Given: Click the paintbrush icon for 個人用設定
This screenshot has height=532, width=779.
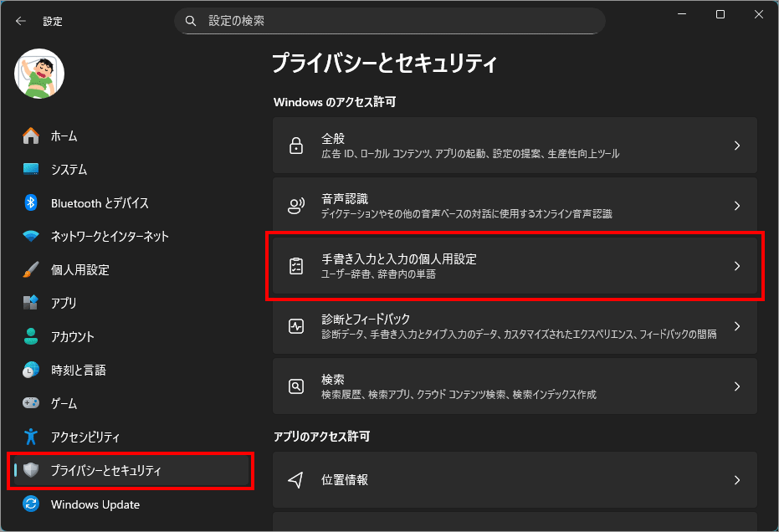Looking at the screenshot, I should click(x=31, y=270).
